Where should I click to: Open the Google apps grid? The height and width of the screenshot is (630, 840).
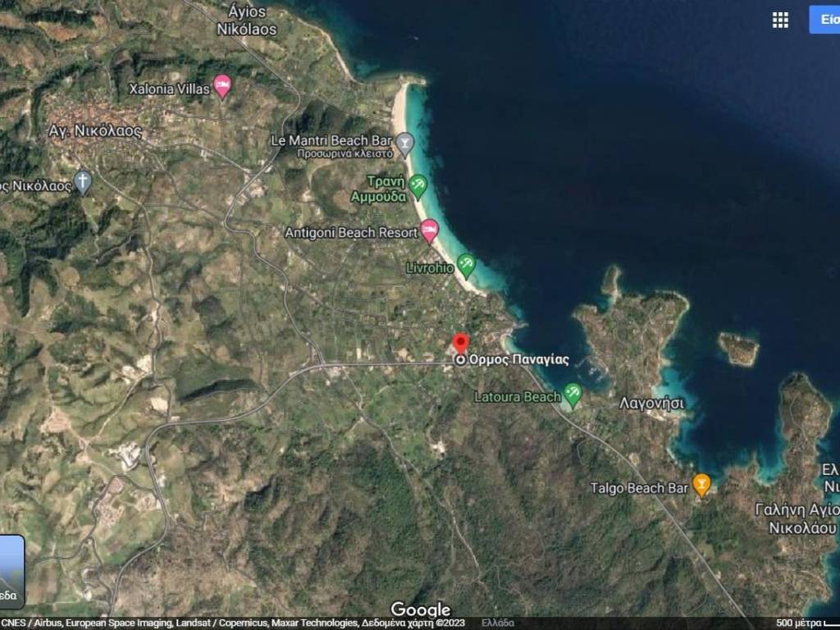tap(780, 21)
